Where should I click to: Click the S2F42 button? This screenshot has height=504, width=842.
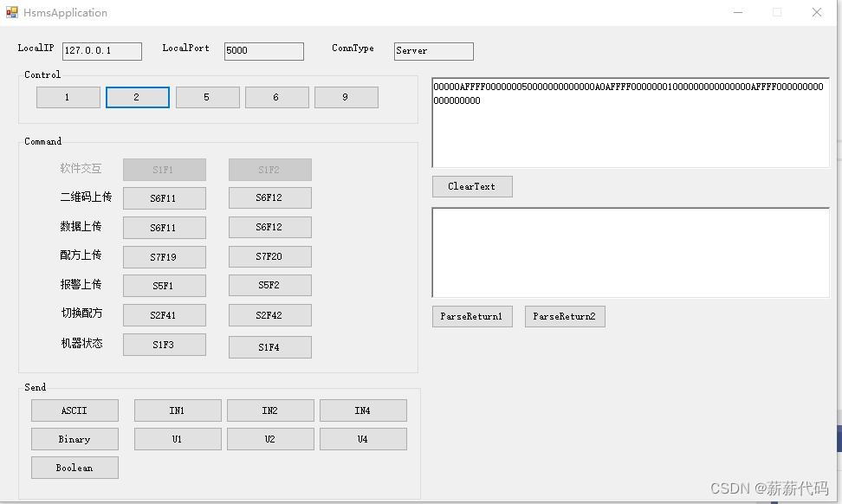click(270, 315)
